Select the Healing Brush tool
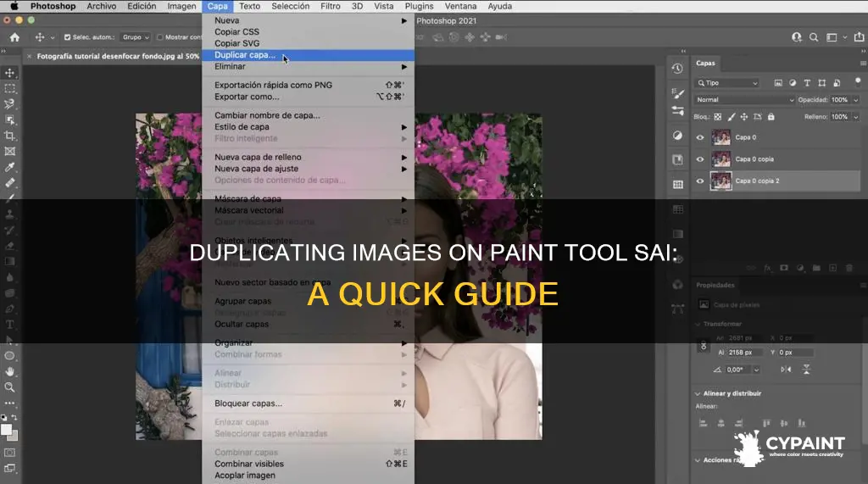Screen dimensions: 868x484 [10, 182]
